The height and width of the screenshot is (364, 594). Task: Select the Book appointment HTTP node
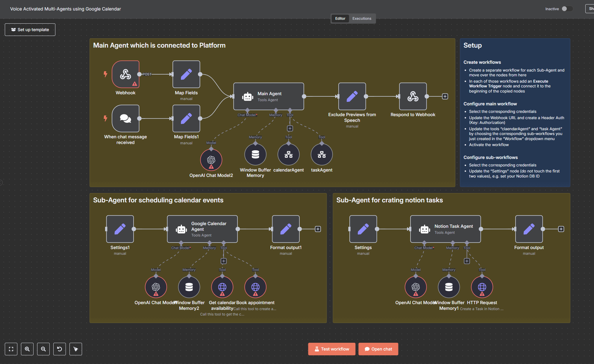(255, 287)
